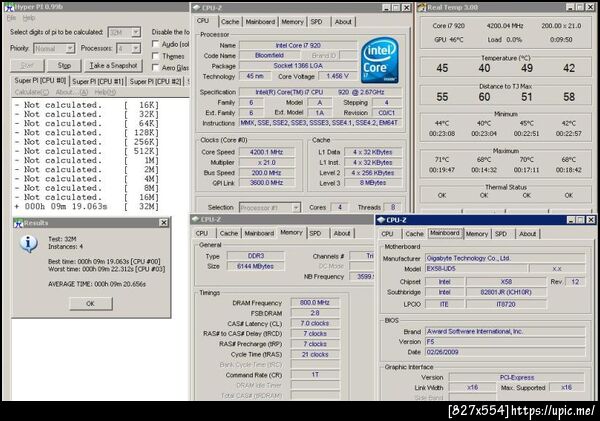Click the 32M result line 000h 09m 19.063s

(x=86, y=207)
